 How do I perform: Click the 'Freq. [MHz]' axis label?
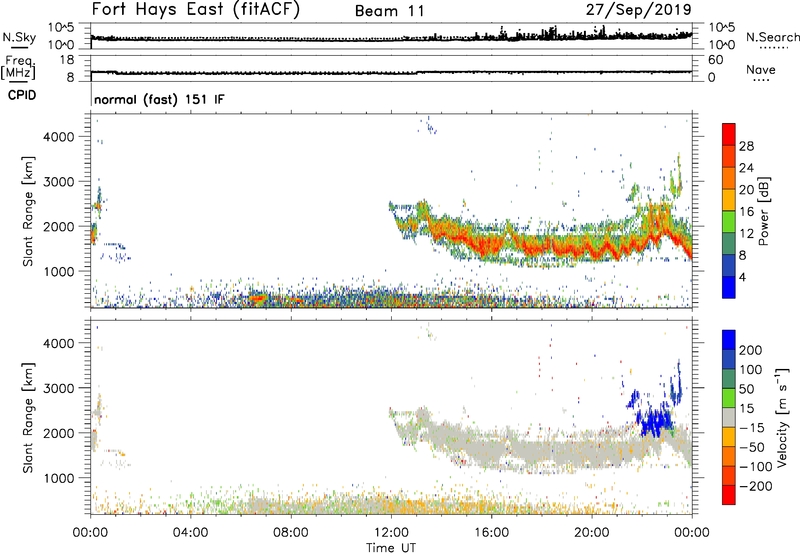click(18, 68)
